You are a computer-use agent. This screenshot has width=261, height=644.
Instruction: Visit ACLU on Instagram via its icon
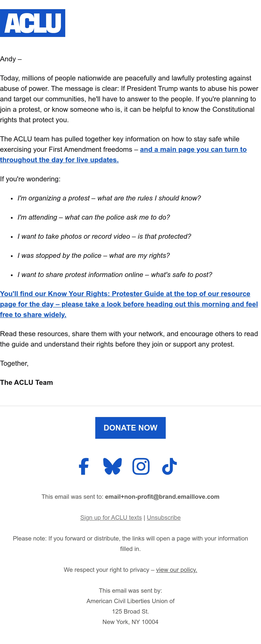(141, 466)
